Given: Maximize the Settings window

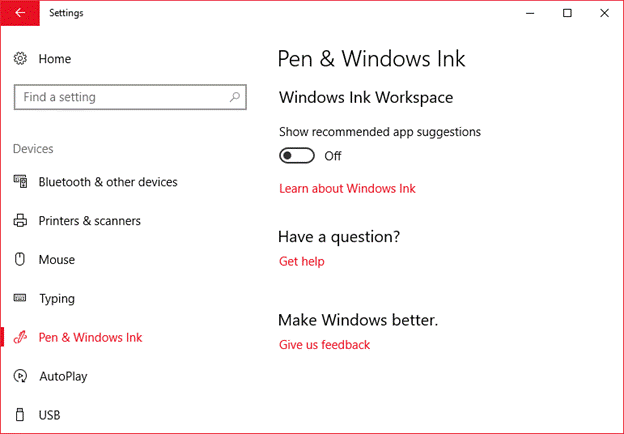Looking at the screenshot, I should pos(567,13).
